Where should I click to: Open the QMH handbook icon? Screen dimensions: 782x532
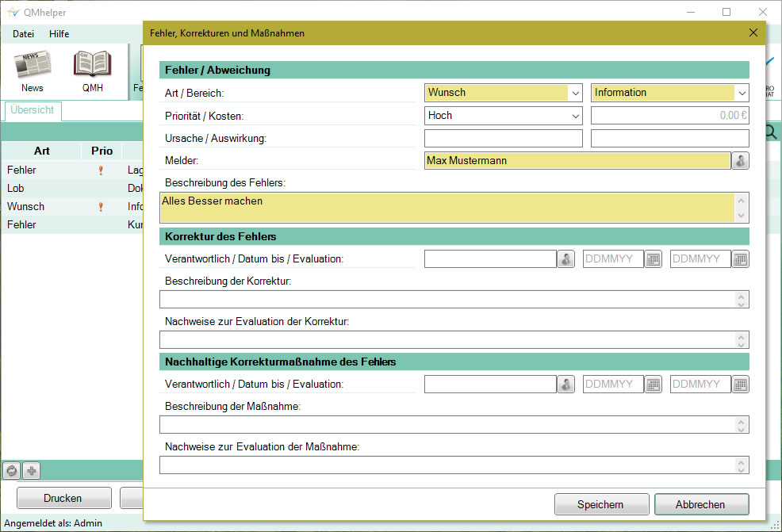[92, 71]
